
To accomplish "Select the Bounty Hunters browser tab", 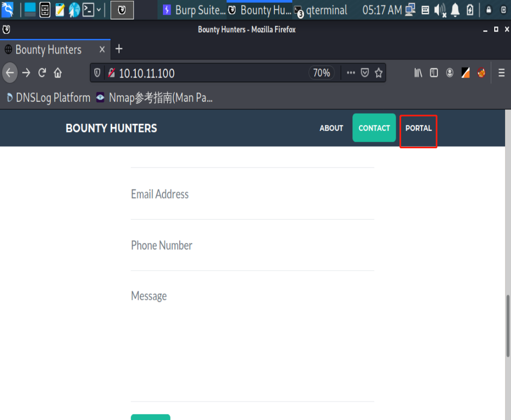I will point(55,50).
